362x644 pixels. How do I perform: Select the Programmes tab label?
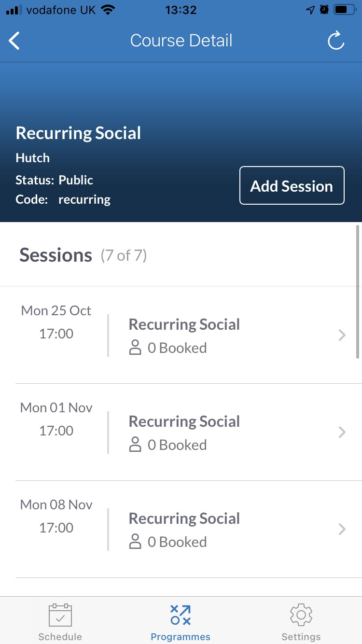click(181, 637)
